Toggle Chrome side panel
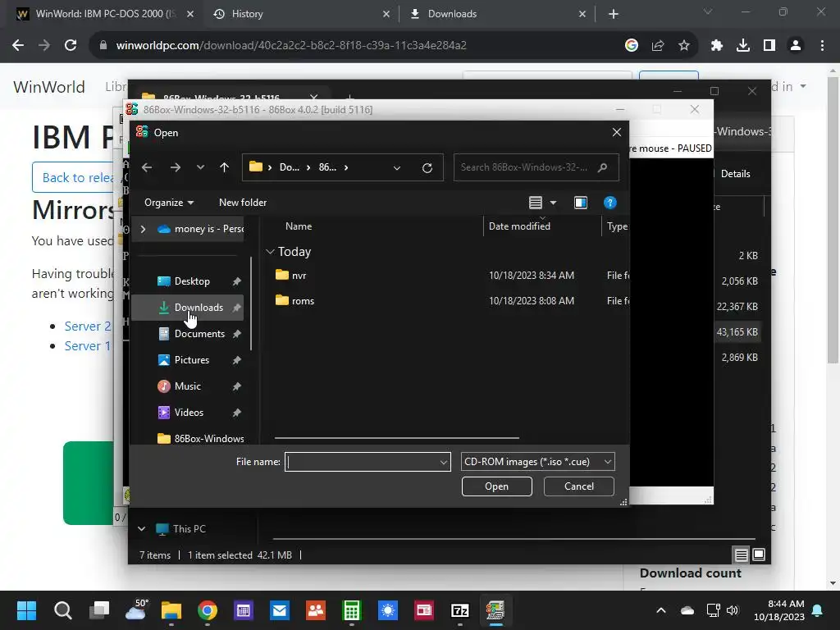The height and width of the screenshot is (630, 840). [x=769, y=46]
